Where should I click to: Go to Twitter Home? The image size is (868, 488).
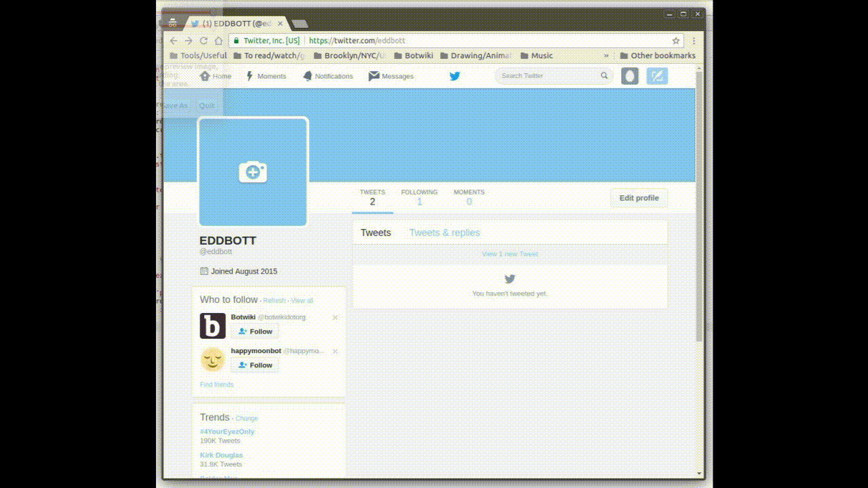(x=216, y=76)
